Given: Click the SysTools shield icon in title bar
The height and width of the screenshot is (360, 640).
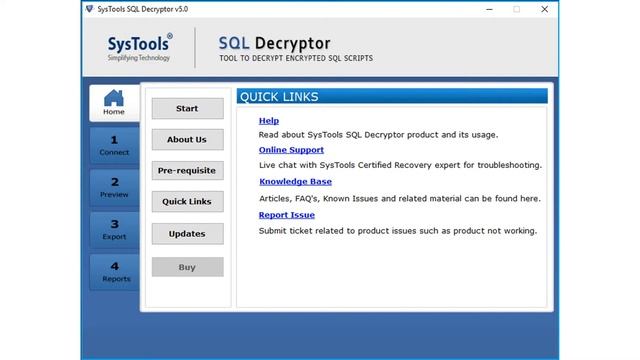Looking at the screenshot, I should point(89,9).
